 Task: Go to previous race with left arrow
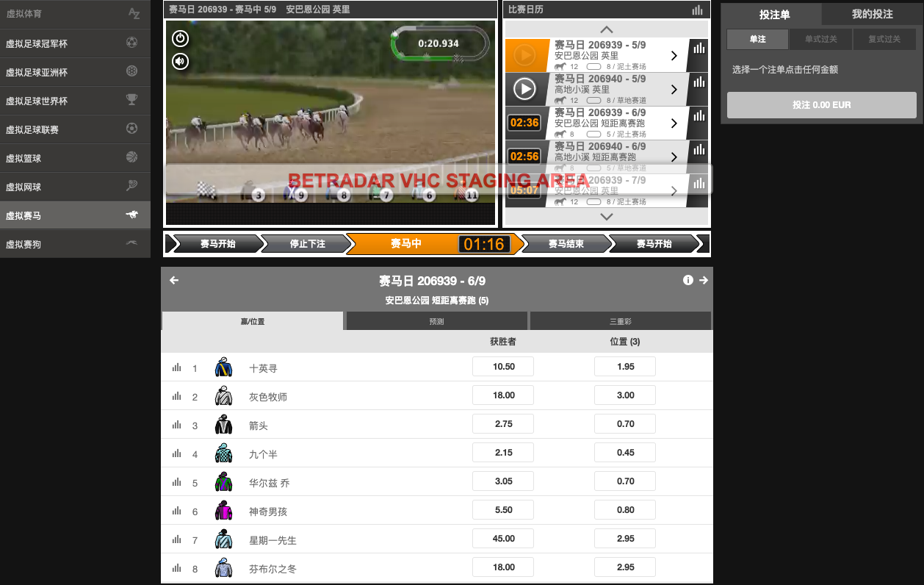click(174, 280)
